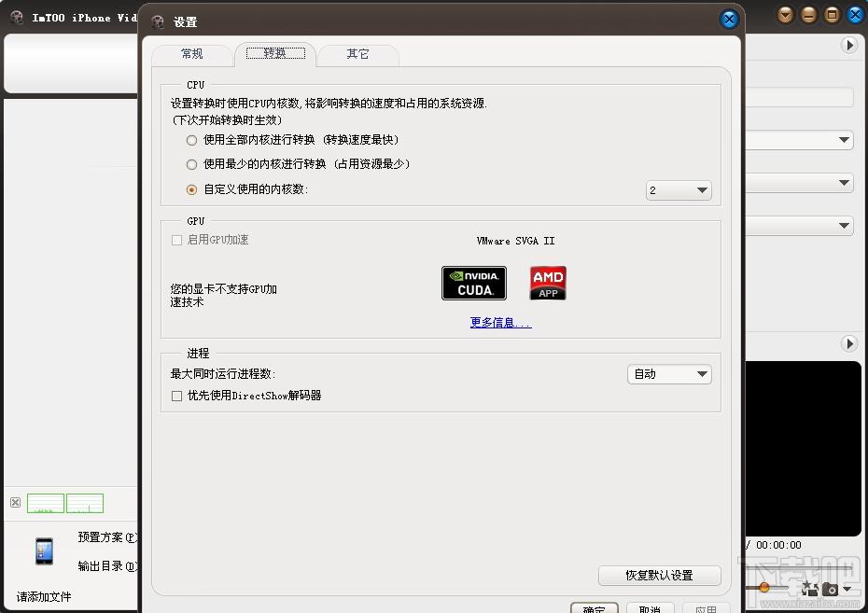Open the custom core count dropdown
This screenshot has width=868, height=613.
679,190
